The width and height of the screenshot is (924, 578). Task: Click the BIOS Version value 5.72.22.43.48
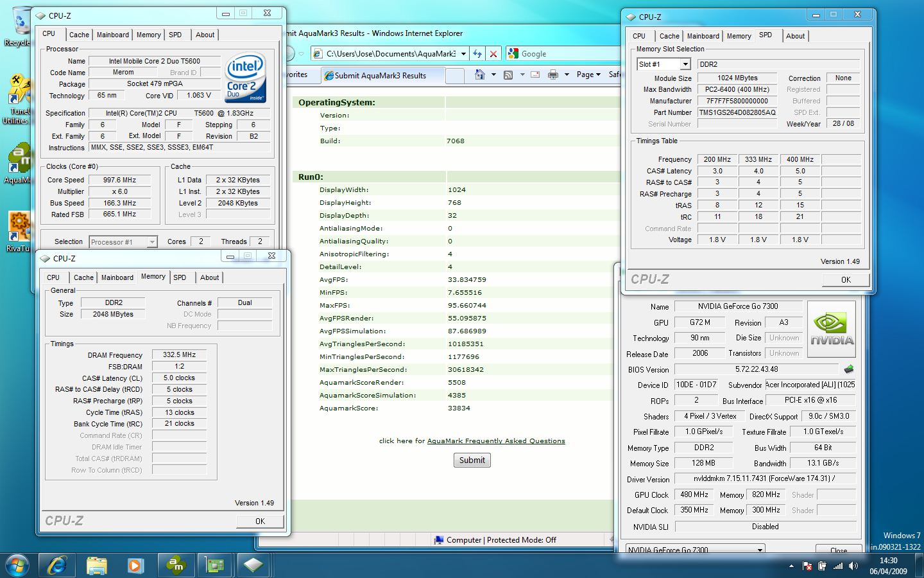click(x=757, y=370)
